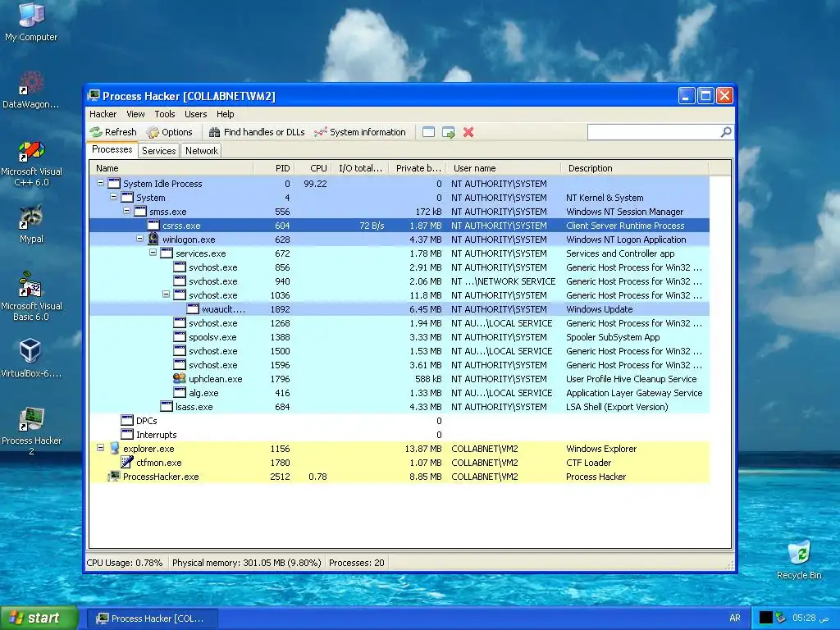Sort by the Description column header
This screenshot has height=630, width=840.
point(635,168)
